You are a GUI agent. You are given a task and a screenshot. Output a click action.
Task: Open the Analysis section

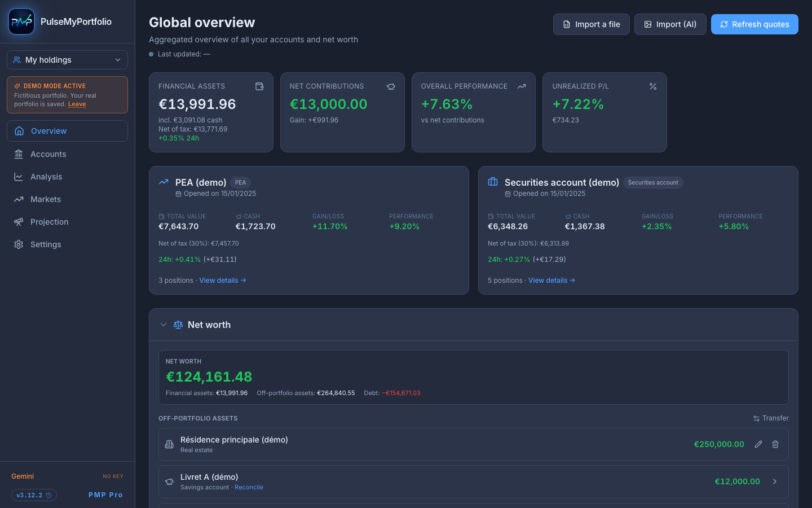[x=67, y=177]
